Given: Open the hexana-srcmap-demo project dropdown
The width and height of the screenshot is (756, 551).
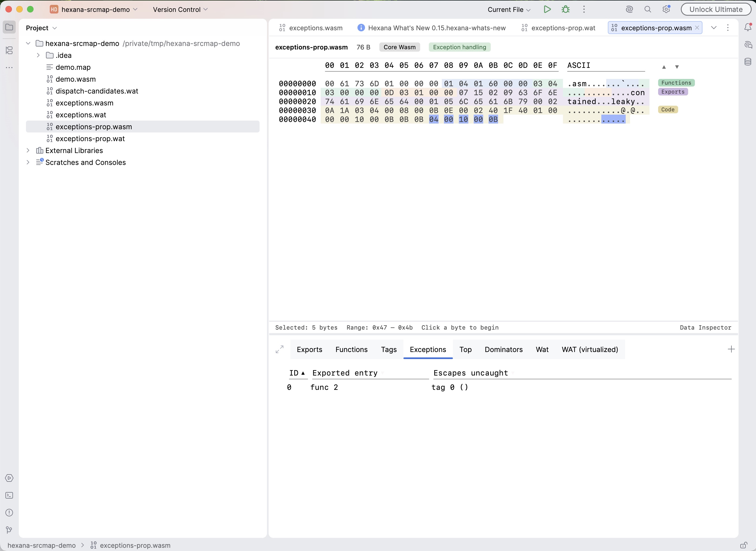Looking at the screenshot, I should tap(94, 9).
